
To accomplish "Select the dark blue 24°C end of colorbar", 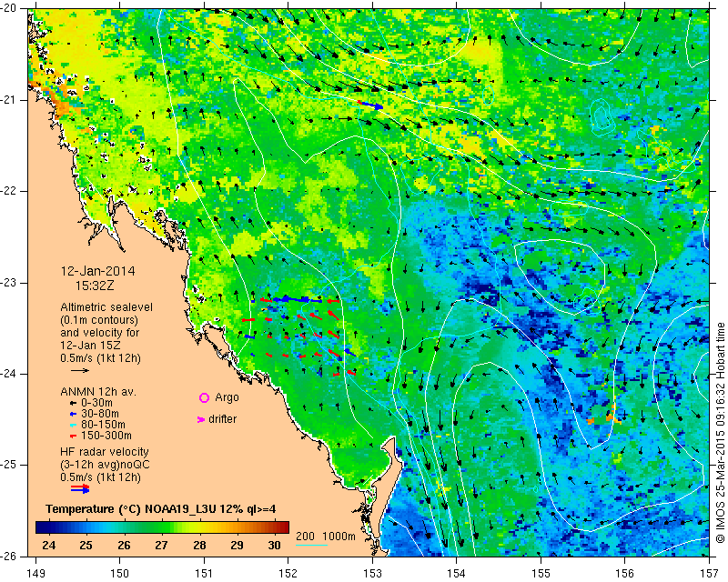I will pyautogui.click(x=42, y=527).
